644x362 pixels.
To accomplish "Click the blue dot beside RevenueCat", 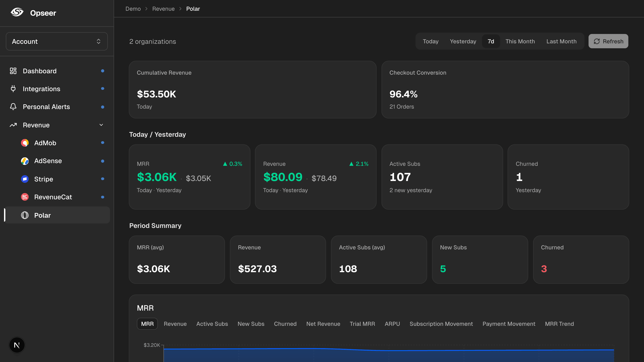I will [x=102, y=197].
